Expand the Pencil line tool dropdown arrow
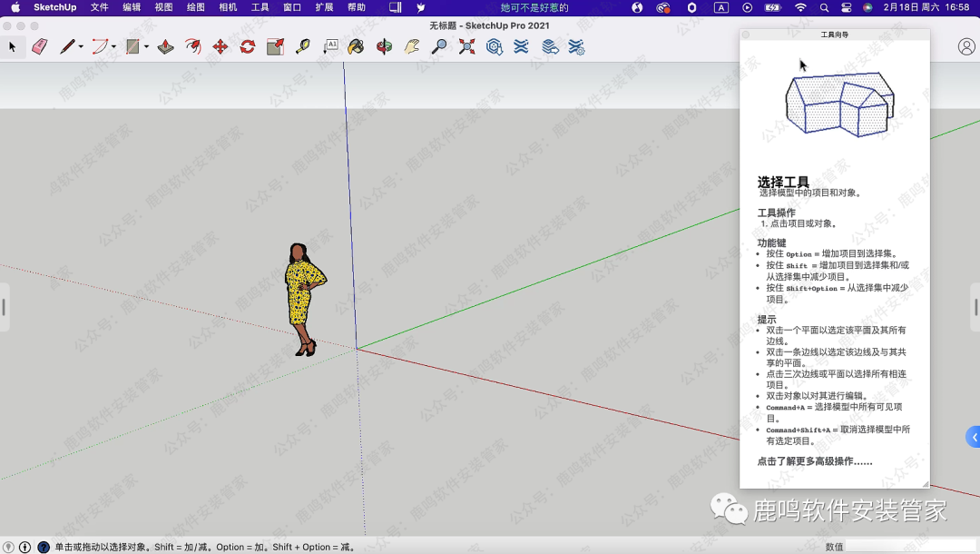The width and height of the screenshot is (980, 554). pos(81,47)
